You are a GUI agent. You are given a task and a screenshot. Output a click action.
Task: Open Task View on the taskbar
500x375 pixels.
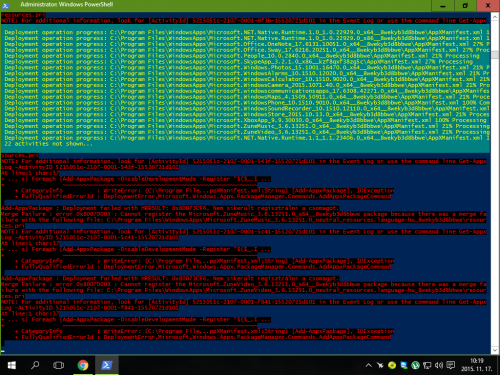58,365
